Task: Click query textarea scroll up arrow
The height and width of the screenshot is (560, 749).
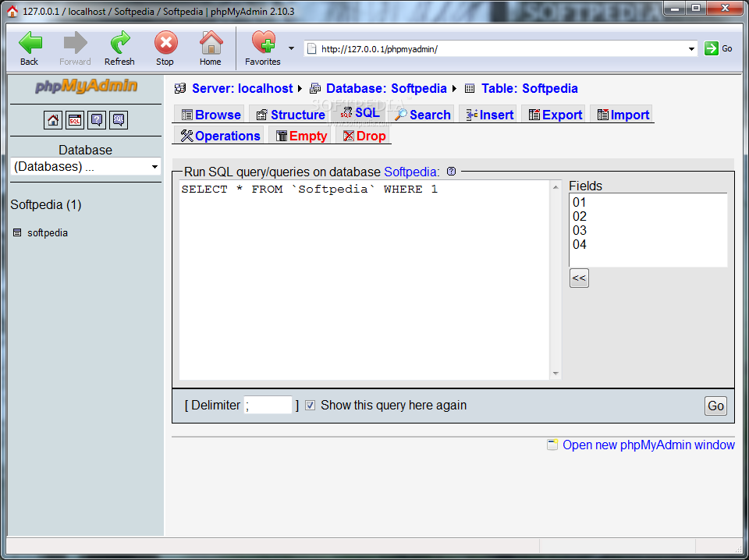Action: (556, 188)
